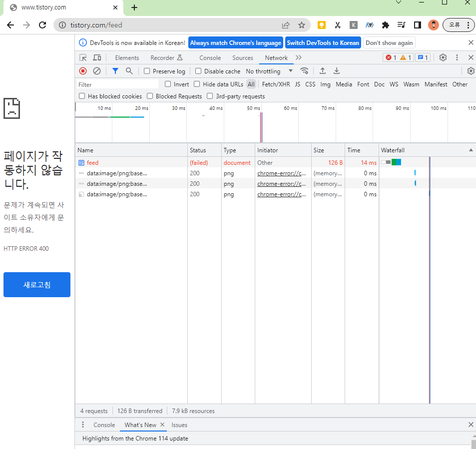Click chrome-error initiator link of last png row
Image resolution: width=476 pixels, height=449 pixels.
point(281,194)
